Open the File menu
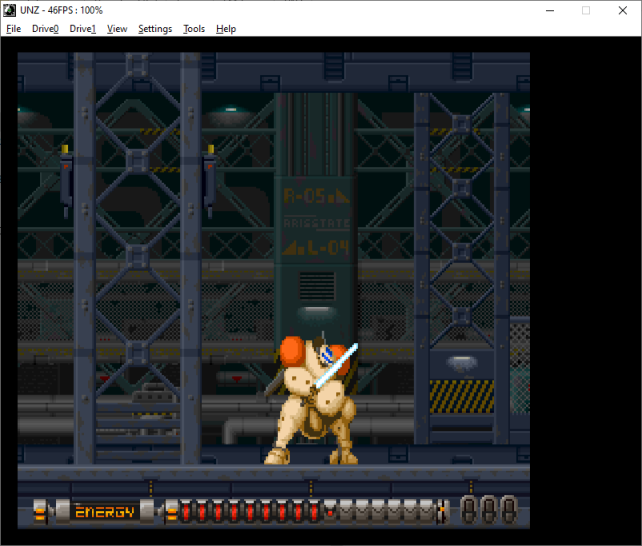The height and width of the screenshot is (546, 642). pos(14,29)
